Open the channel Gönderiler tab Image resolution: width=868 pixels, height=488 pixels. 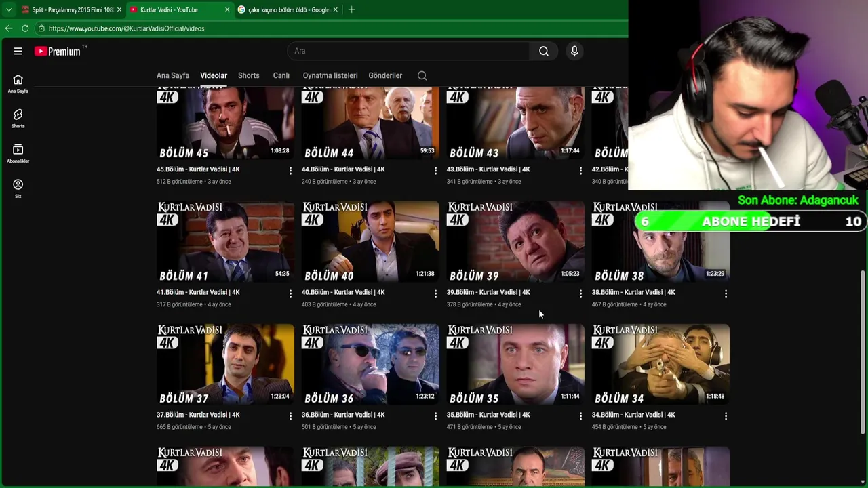385,75
